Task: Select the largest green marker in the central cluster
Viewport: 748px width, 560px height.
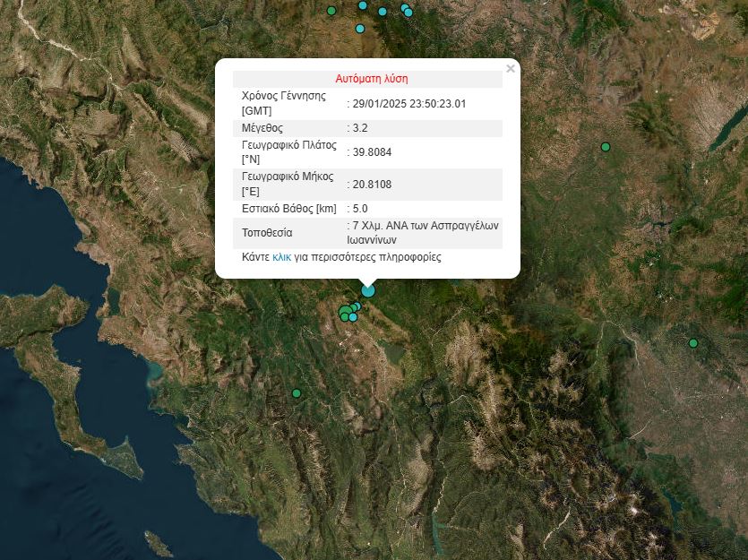Action: pyautogui.click(x=346, y=311)
